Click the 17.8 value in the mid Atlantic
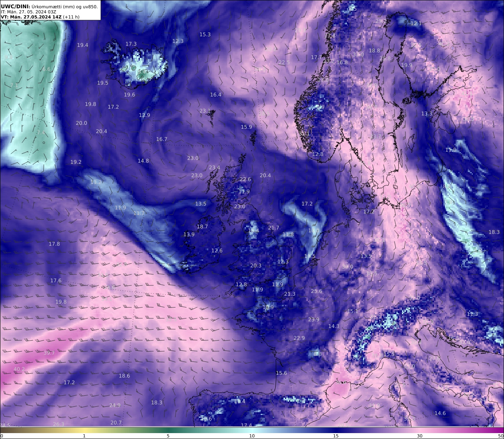Viewport: 504px width, 439px height. (54, 244)
